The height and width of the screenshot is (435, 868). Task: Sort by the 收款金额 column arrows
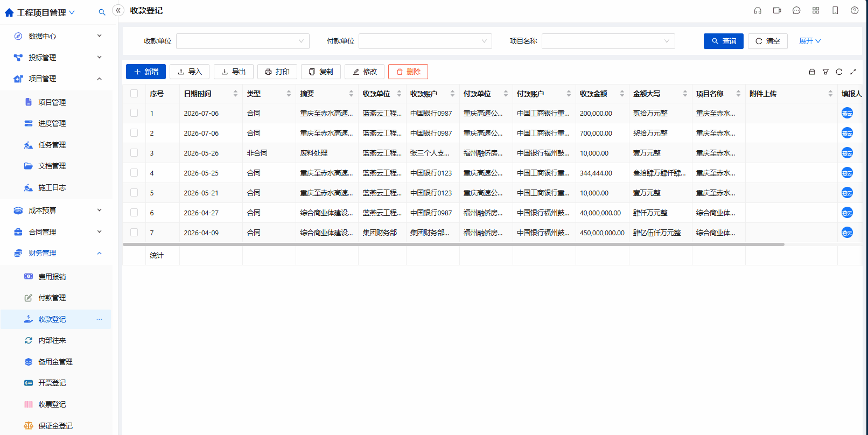pos(622,94)
